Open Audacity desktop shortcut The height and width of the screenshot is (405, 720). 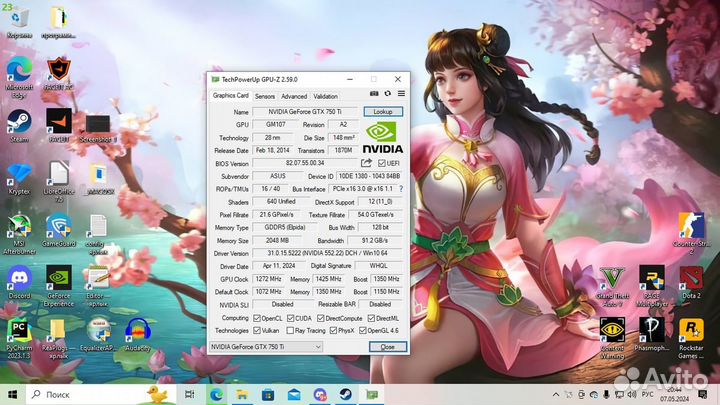pos(138,335)
